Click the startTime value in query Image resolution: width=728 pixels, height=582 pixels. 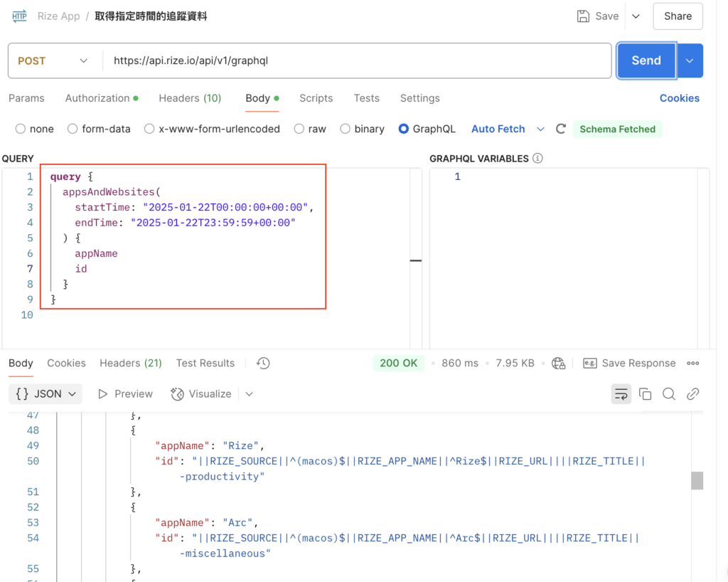(225, 207)
